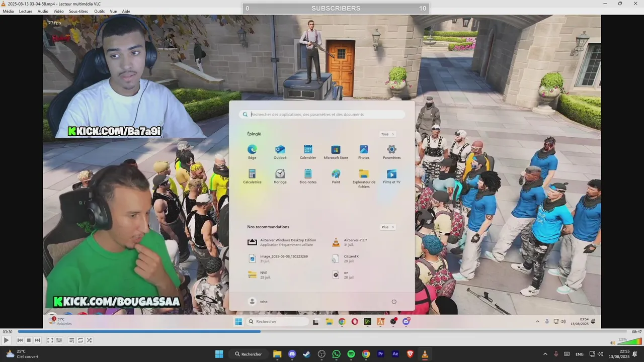Toggle the remaining time 08:47 display
The height and width of the screenshot is (362, 644).
(636, 332)
